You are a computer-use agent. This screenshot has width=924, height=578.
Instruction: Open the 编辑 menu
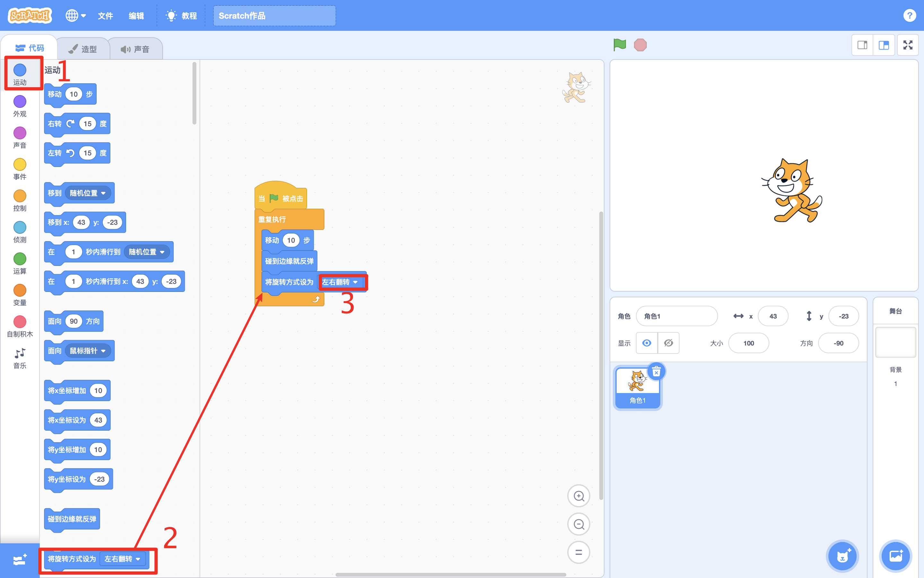pos(136,16)
